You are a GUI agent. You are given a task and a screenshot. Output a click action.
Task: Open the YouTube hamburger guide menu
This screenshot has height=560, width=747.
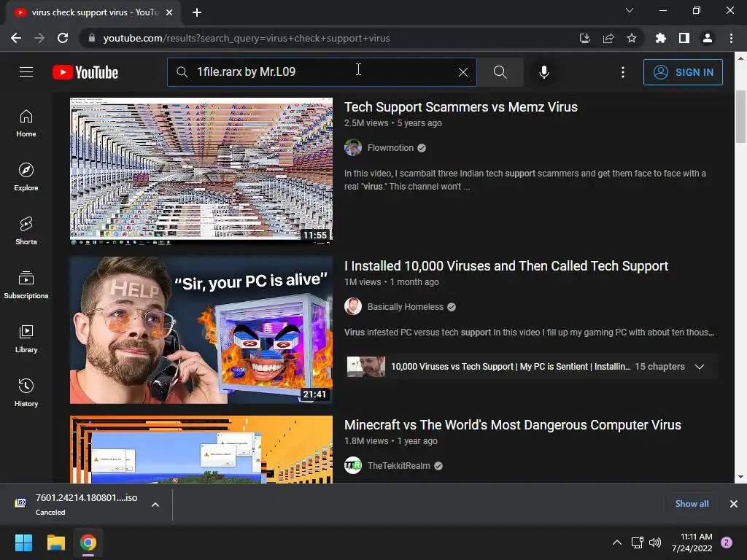click(x=26, y=72)
